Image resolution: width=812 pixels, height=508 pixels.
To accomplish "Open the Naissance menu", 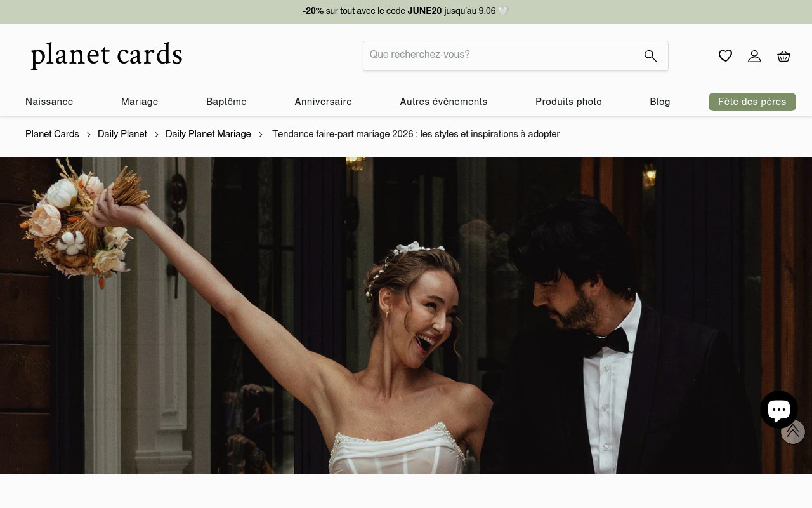I will (x=49, y=102).
